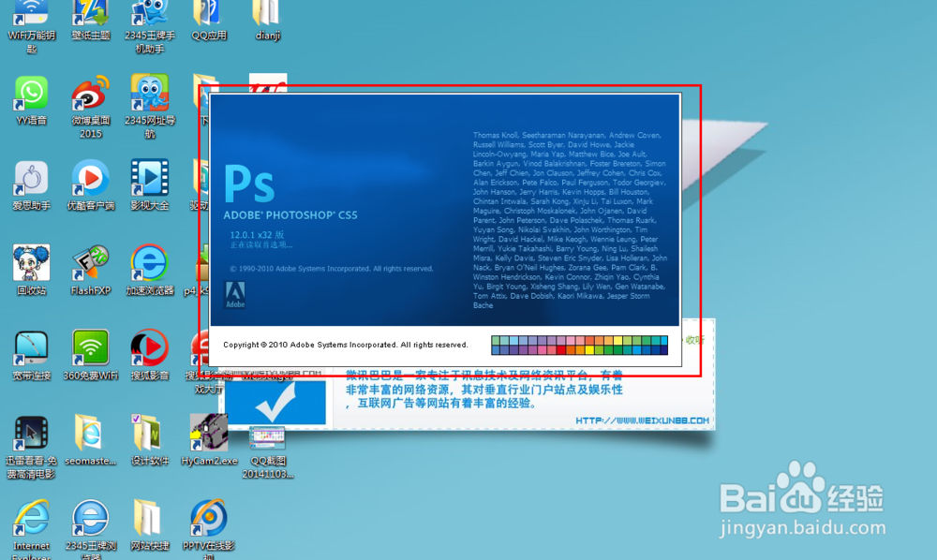Click the Adobe logo on splash screen
937x560 pixels.
point(235,295)
